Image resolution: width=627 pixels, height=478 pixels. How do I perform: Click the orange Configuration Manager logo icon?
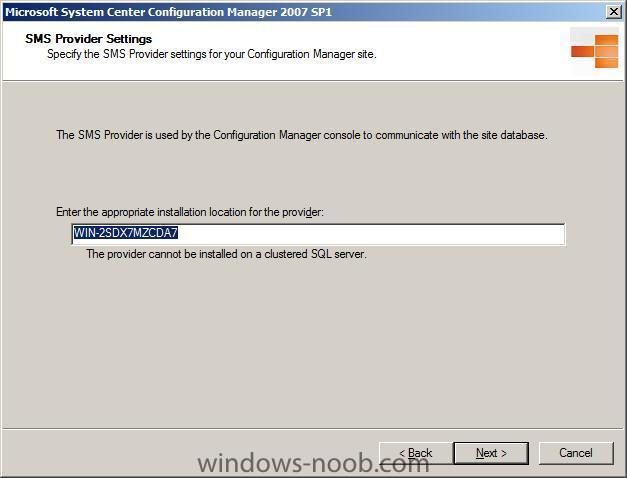(x=595, y=51)
